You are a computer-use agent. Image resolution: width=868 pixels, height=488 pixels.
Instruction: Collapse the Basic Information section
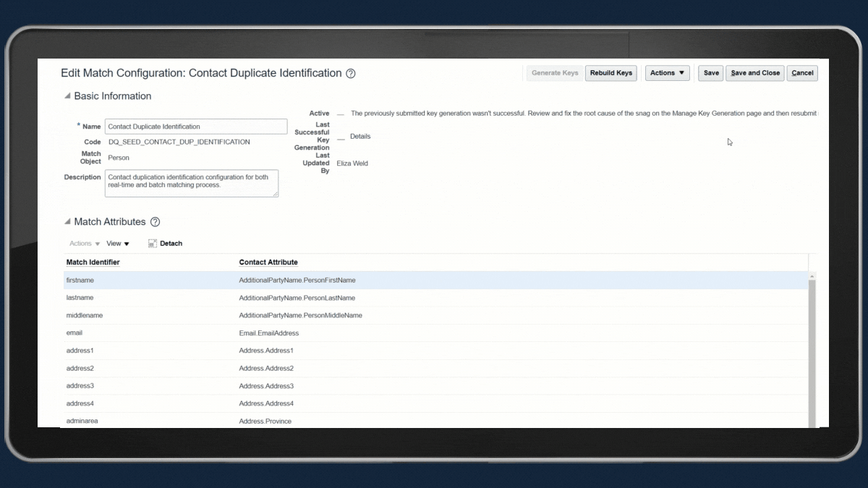[x=67, y=96]
